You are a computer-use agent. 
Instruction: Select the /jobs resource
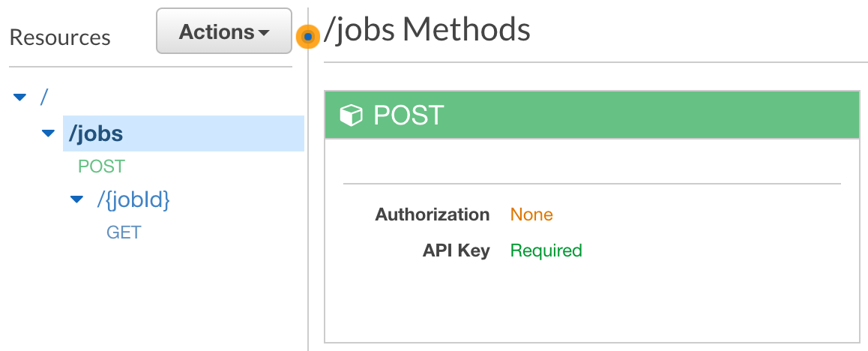point(96,133)
